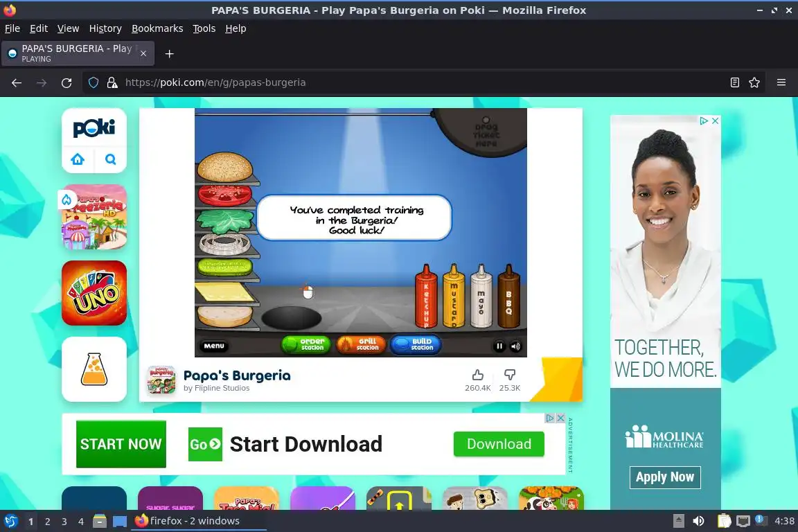Viewport: 798px width, 532px height.
Task: Pick the onion rings ingredient
Action: tap(225, 245)
